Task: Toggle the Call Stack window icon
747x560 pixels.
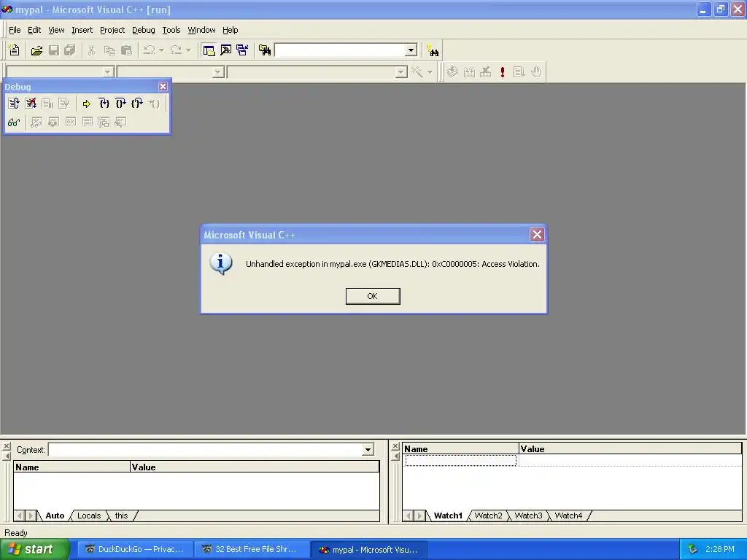Action: pyautogui.click(x=104, y=122)
